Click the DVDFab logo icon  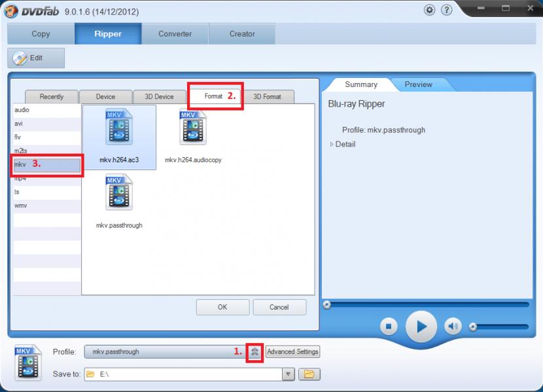tap(11, 11)
